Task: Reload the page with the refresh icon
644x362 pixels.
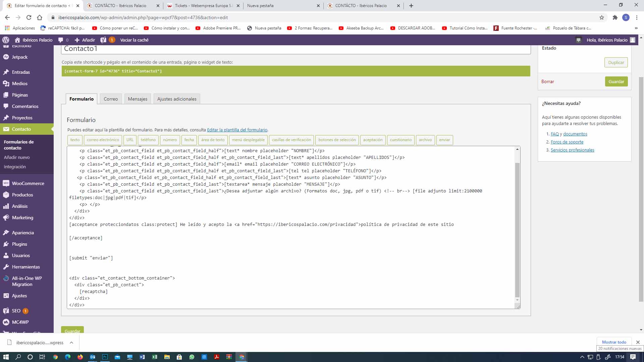Action: pos(29,17)
